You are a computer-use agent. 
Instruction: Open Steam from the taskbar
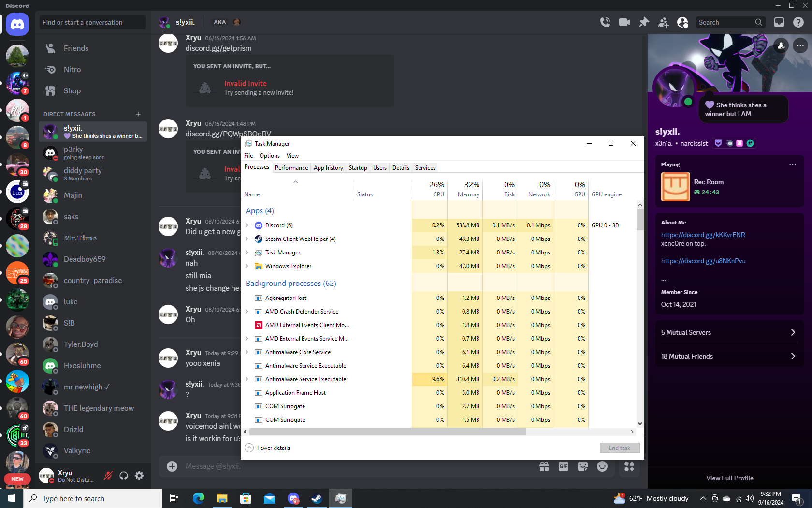[317, 498]
